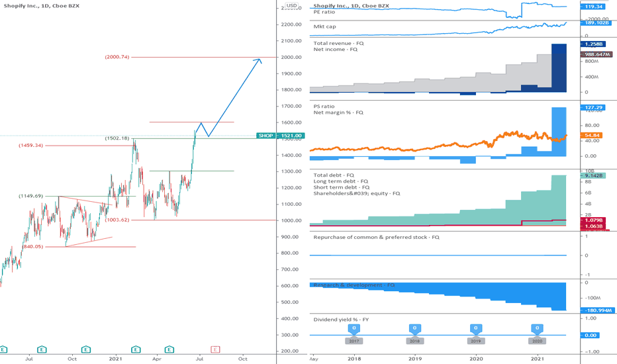Click the Short term debt · FQ legend
The height and width of the screenshot is (364, 617).
pos(342,187)
